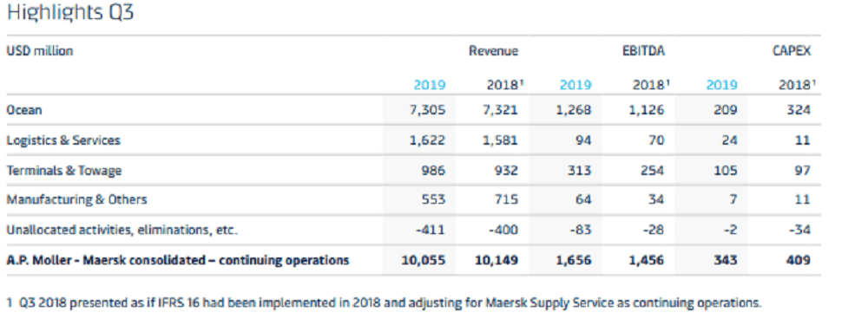Select Ocean 2019 revenue value 7,305
The image size is (868, 332).
[427, 110]
